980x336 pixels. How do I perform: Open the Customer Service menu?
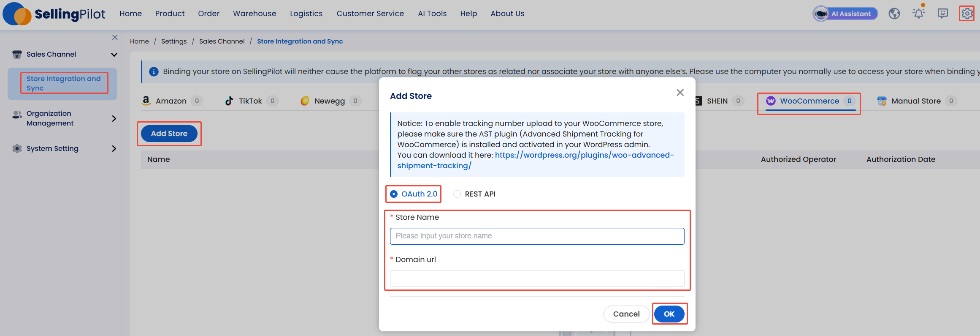pyautogui.click(x=370, y=14)
